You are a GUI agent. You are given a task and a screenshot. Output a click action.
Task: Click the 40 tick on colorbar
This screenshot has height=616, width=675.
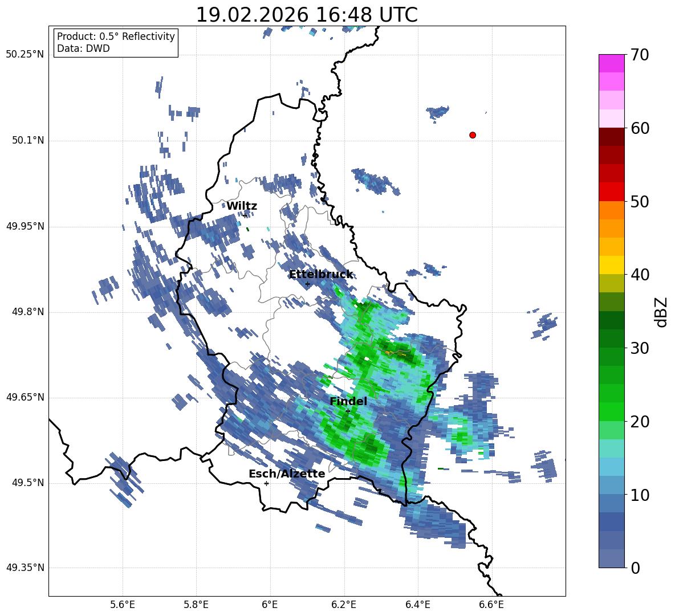(x=639, y=275)
